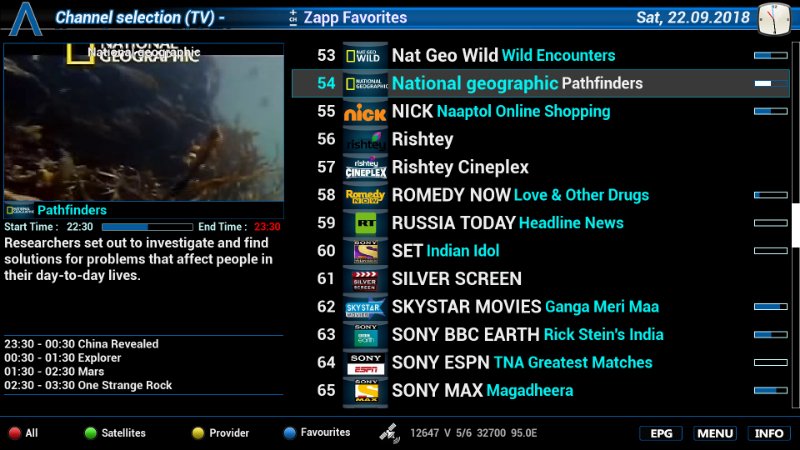Image resolution: width=800 pixels, height=450 pixels.
Task: Click the Sony ESPN channel logo
Action: tap(365, 363)
